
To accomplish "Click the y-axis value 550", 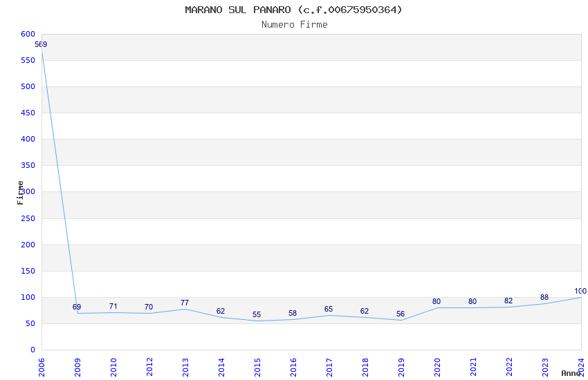I will tap(28, 60).
